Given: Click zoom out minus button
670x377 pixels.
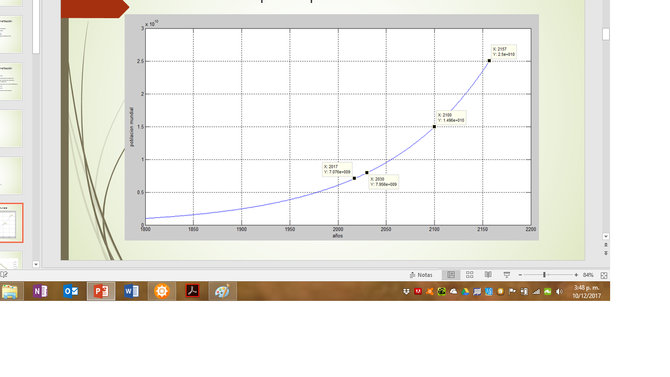Looking at the screenshot, I should coord(520,275).
